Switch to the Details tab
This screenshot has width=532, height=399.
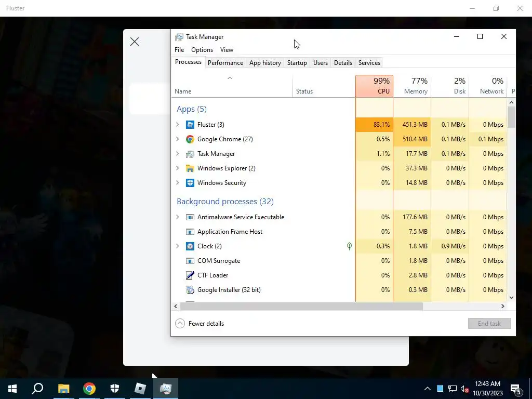pos(343,63)
